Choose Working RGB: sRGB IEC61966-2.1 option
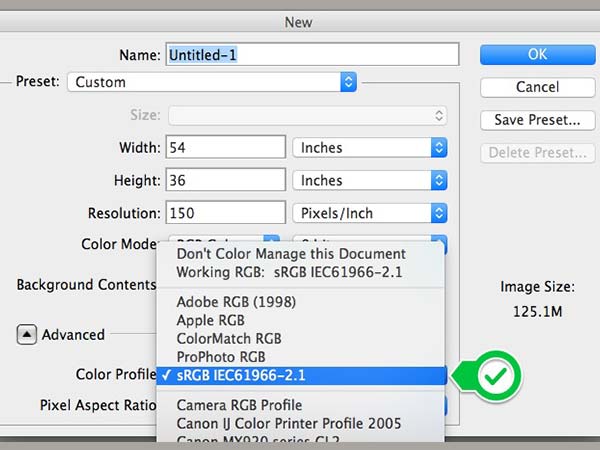The height and width of the screenshot is (450, 600). click(290, 271)
